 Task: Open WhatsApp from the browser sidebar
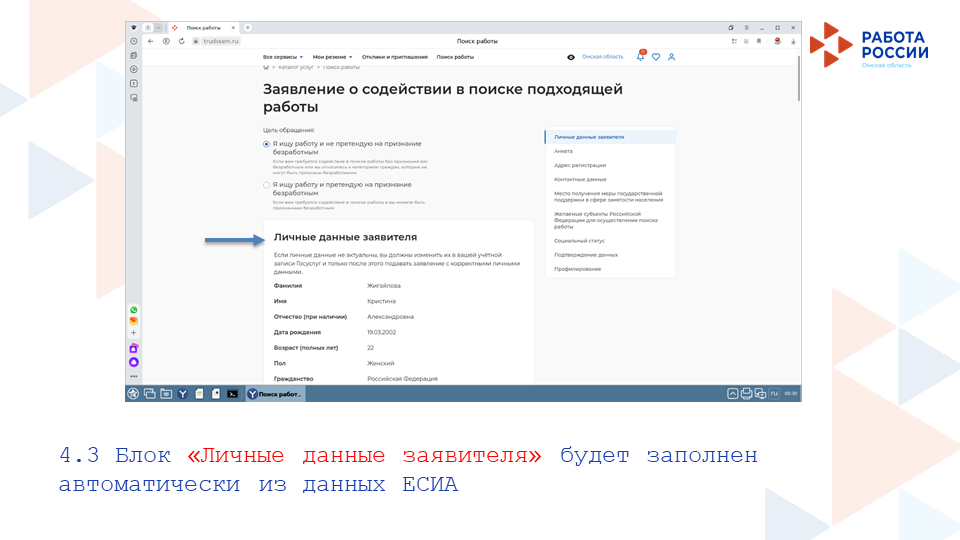coord(134,310)
